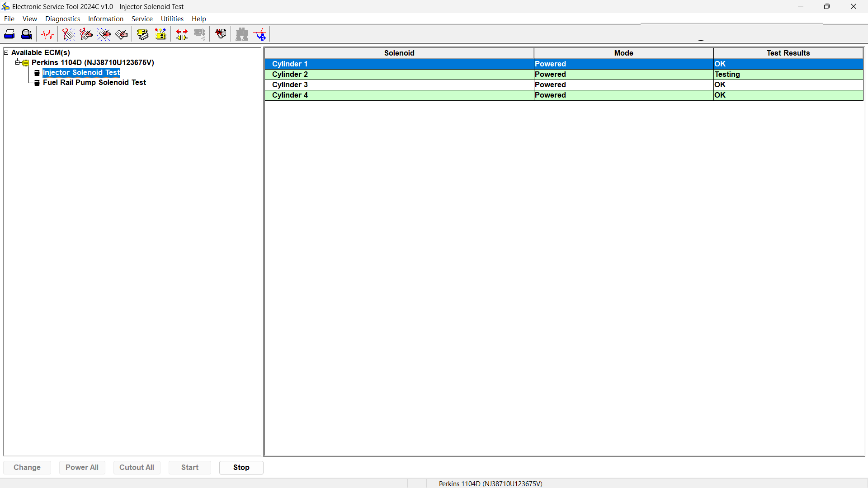The width and height of the screenshot is (868, 488).
Task: Click the status bar Perkins 1104D text
Action: [x=491, y=483]
